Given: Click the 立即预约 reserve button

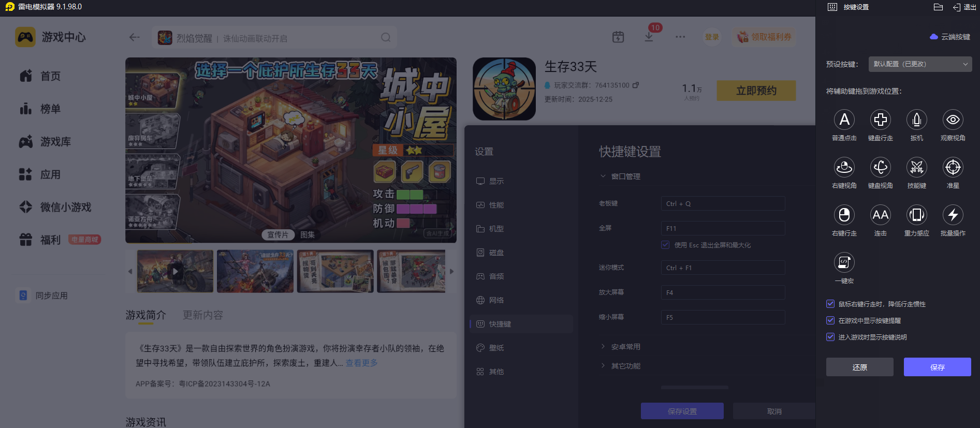Looking at the screenshot, I should point(756,91).
